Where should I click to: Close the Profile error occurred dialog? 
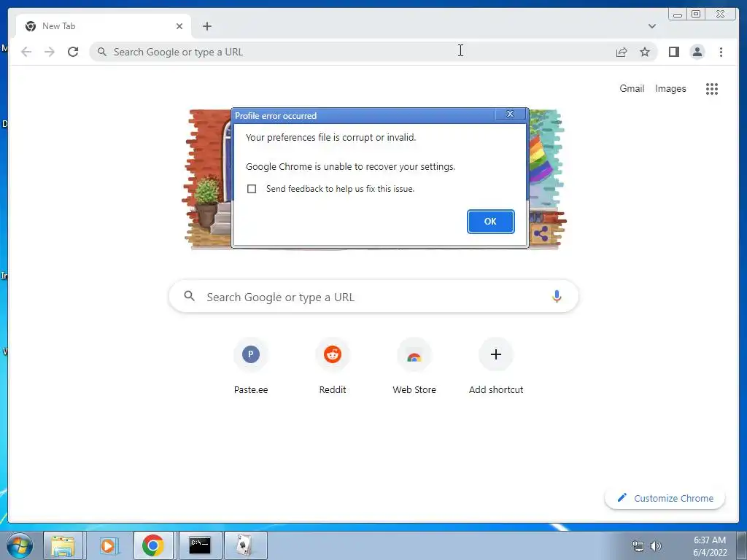click(510, 114)
